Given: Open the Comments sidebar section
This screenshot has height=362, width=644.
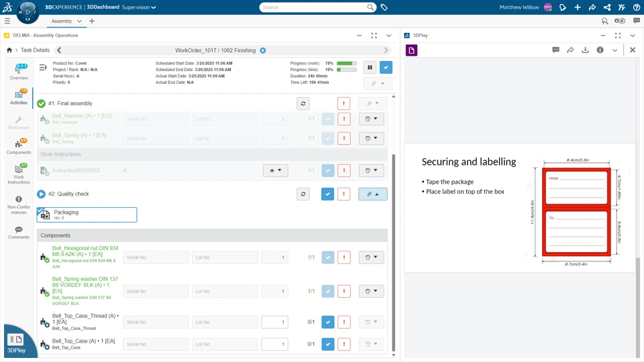Looking at the screenshot, I should click(x=19, y=233).
